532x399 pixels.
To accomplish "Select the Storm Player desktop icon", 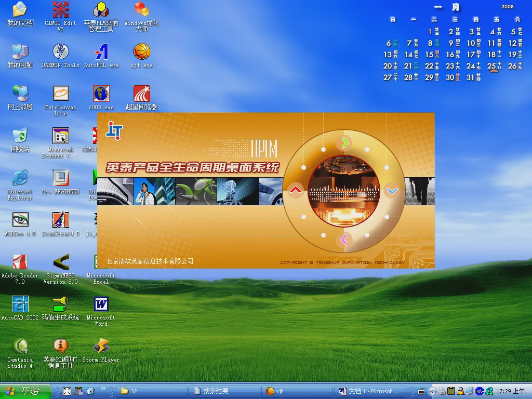I will click(x=101, y=347).
